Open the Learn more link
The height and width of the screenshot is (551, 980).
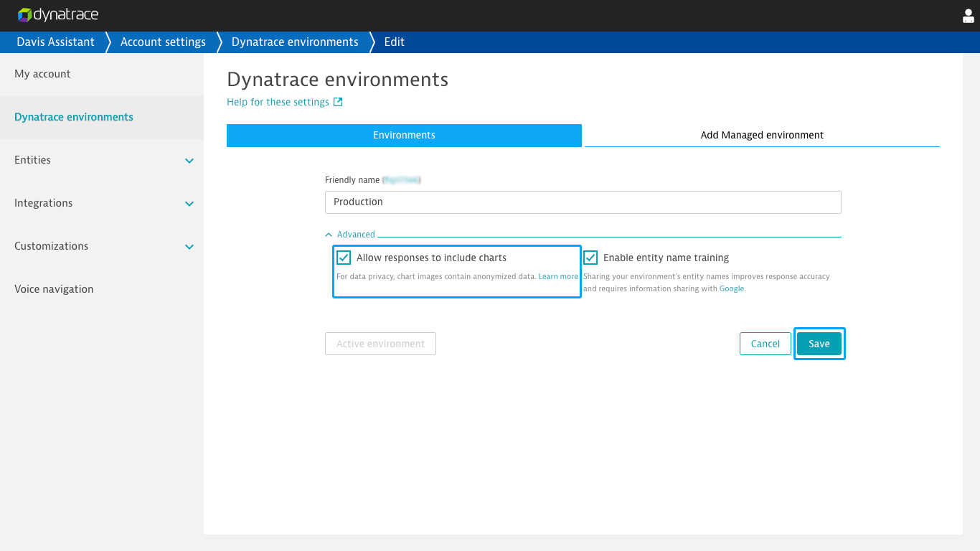click(x=558, y=276)
